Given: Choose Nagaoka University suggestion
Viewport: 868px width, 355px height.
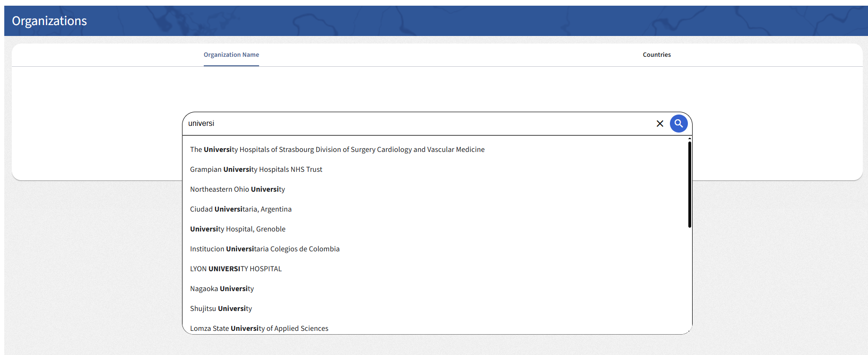Looking at the screenshot, I should [222, 289].
